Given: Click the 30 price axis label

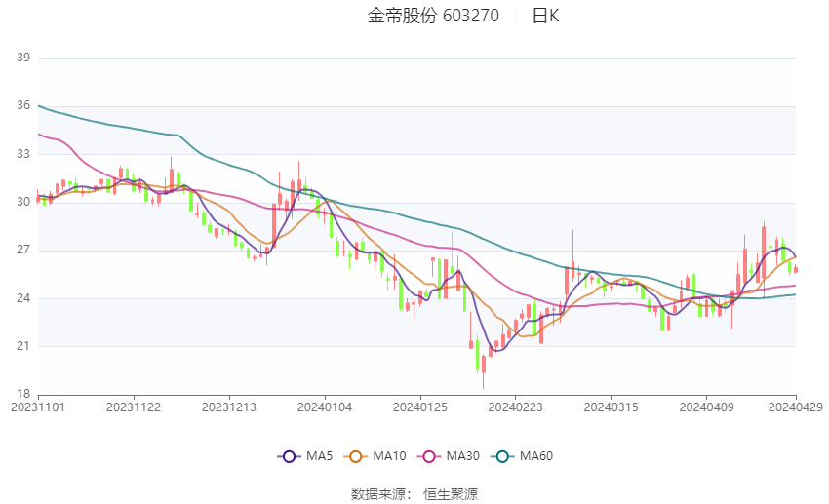Looking at the screenshot, I should point(24,203).
